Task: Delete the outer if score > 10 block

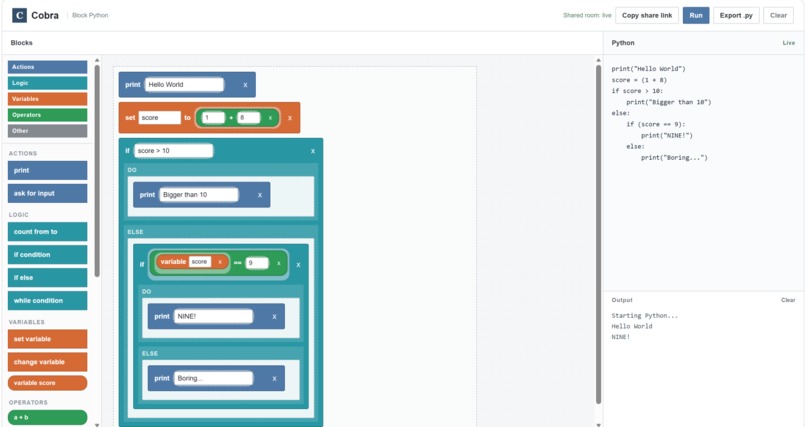Action: 313,151
